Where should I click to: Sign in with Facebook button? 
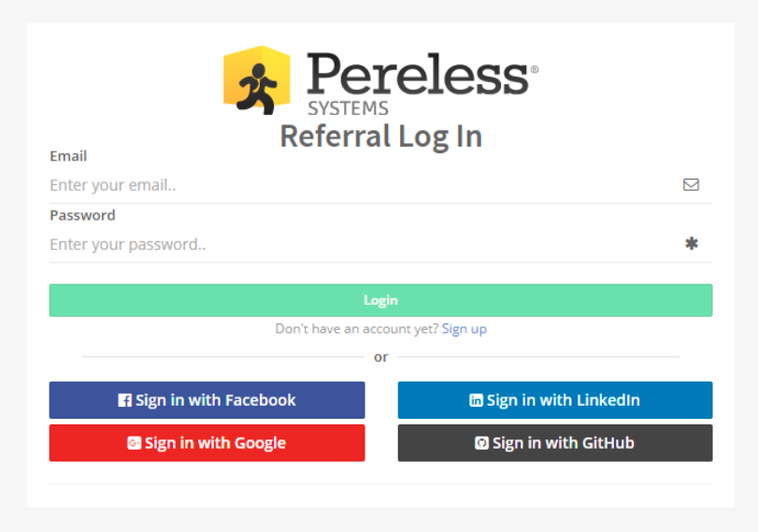pyautogui.click(x=207, y=400)
